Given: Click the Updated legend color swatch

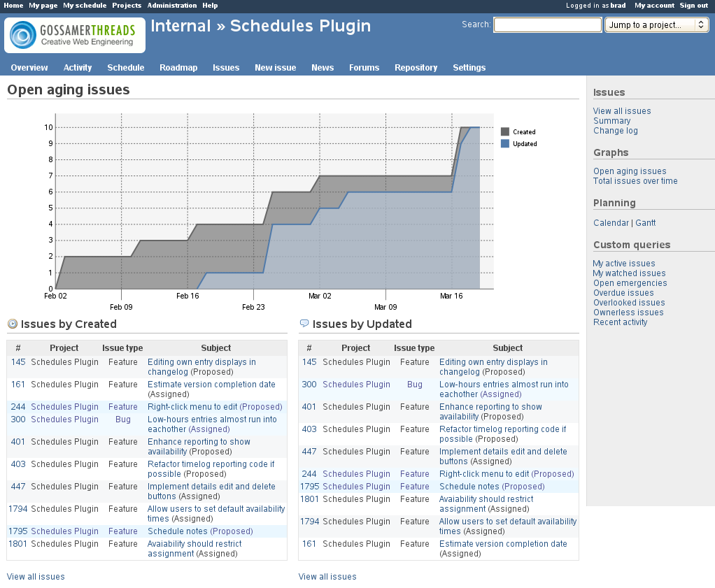Looking at the screenshot, I should [x=505, y=143].
